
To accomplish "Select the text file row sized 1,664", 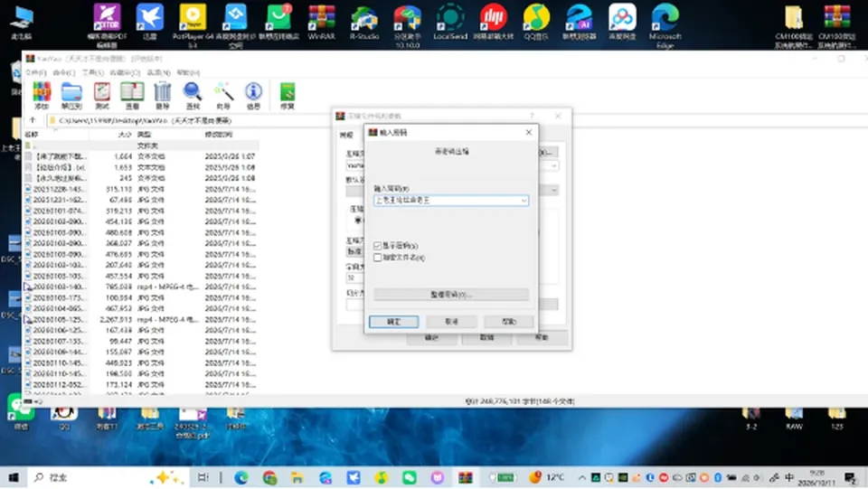I will click(141, 156).
